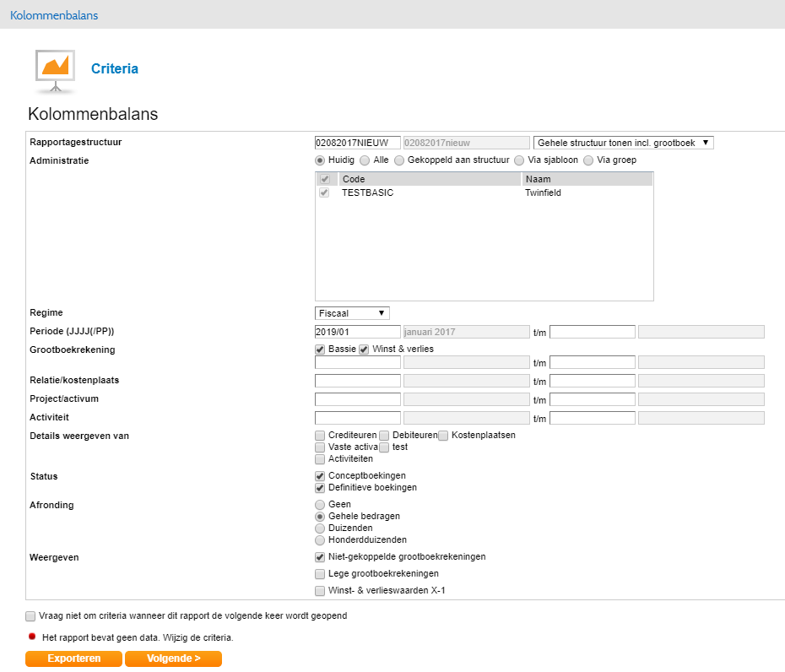The height and width of the screenshot is (672, 785).
Task: Enable the Lege grootboekrekeningen checkbox
Action: (x=320, y=574)
